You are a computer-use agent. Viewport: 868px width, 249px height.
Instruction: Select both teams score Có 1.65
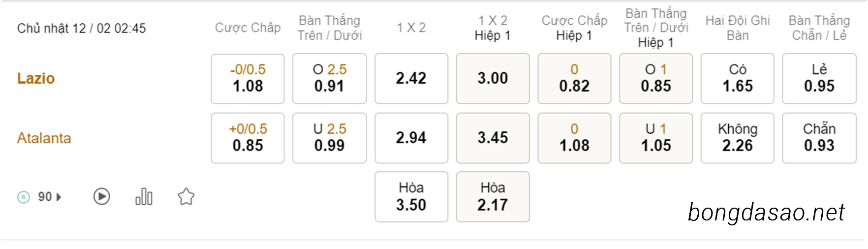point(738,79)
